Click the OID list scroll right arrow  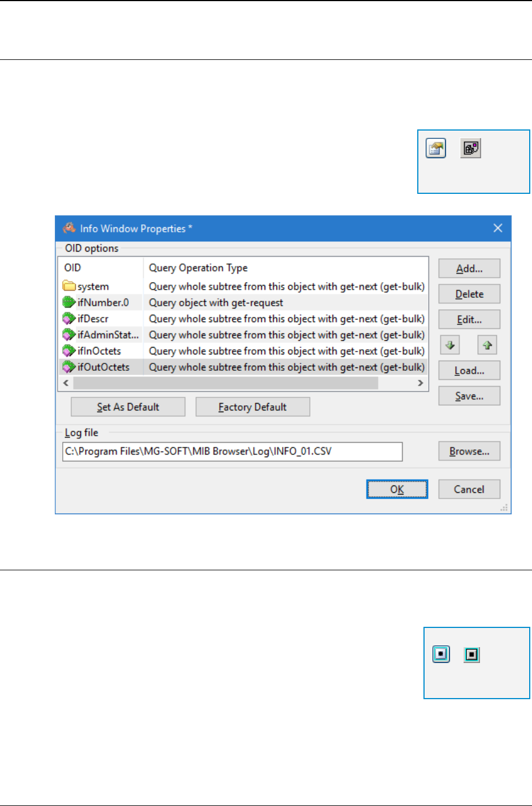click(420, 383)
